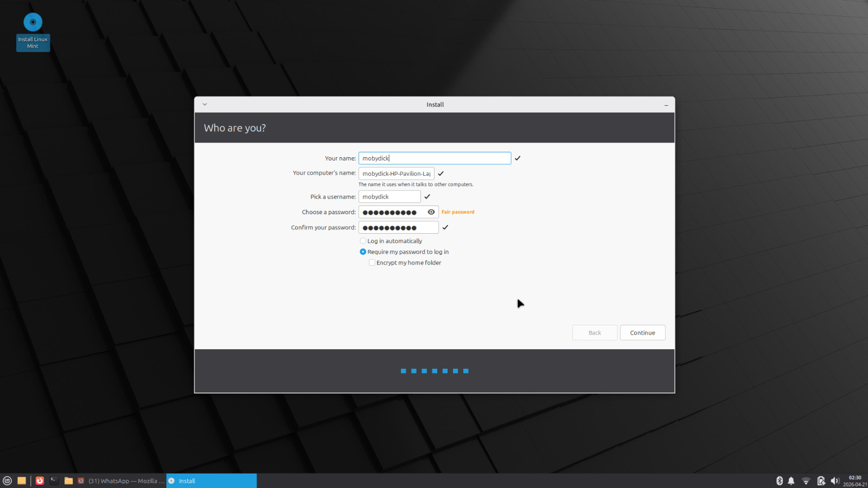Screen dimensions: 868x488
Task: Open the Bluetooth tray icon
Action: (x=780, y=481)
